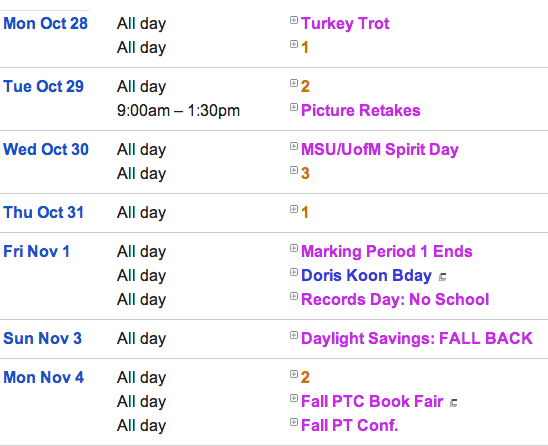Open the Mon Nov 4 date link
Screen dimensions: 548x446
pyautogui.click(x=44, y=377)
